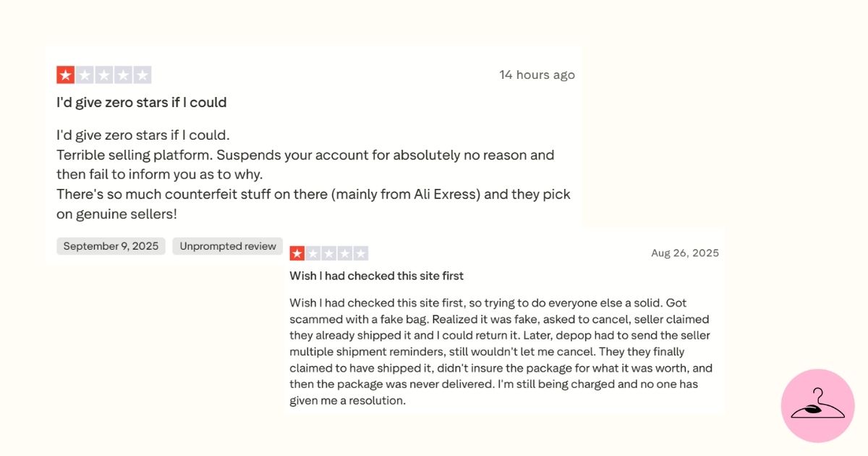
Task: Click the red star on the lower review
Action: [x=297, y=253]
